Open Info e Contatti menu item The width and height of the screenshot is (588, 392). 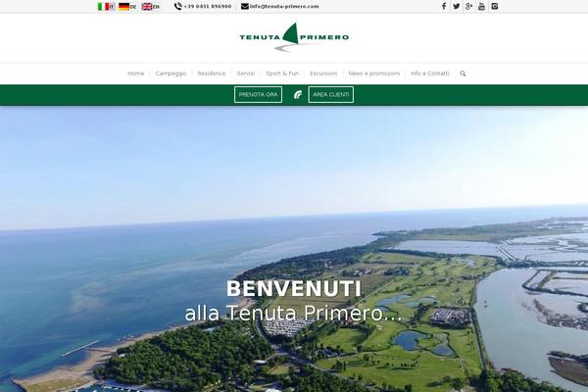(430, 73)
